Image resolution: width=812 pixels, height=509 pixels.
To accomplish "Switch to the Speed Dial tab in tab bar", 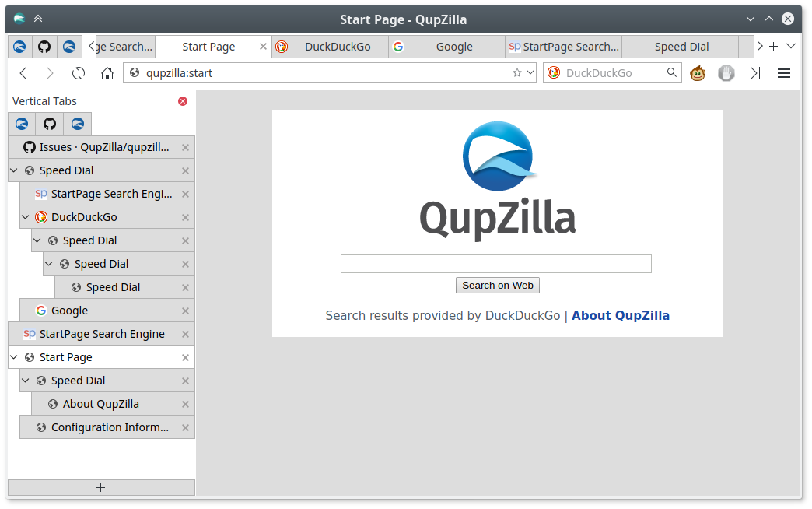I will [681, 47].
